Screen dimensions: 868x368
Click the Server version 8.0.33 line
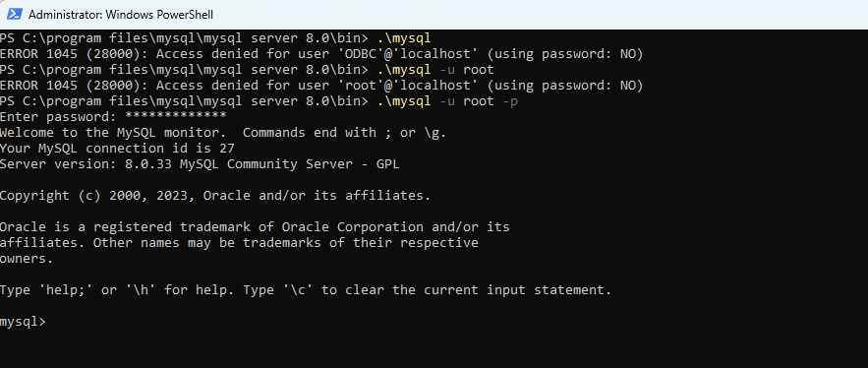200,164
